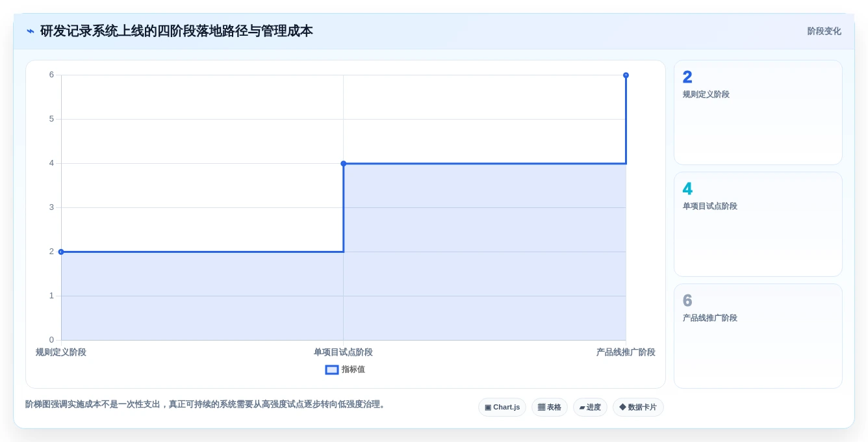Screen dimensions: 868x442
Task: Toggle the 指标值 legend item
Action: pos(345,369)
